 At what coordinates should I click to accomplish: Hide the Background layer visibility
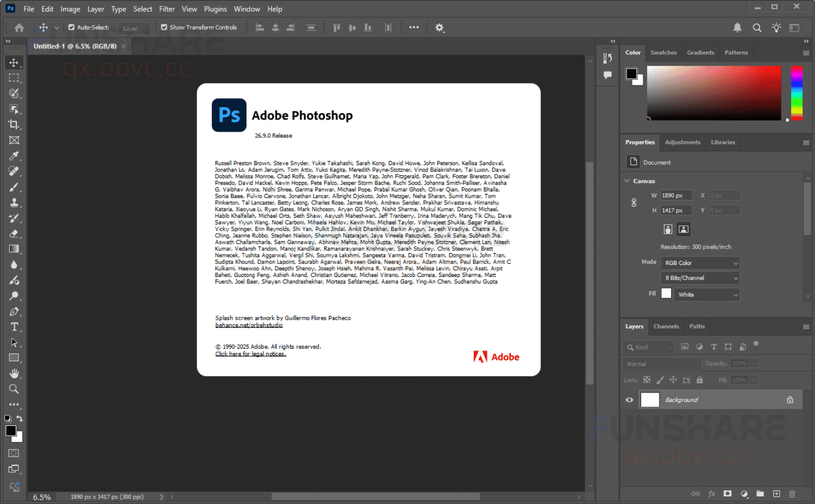point(629,399)
